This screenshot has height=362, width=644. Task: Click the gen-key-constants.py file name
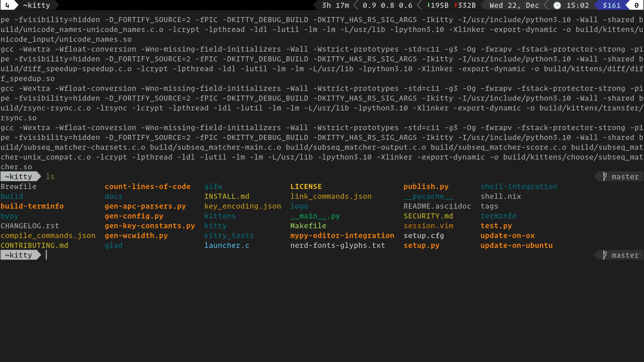[150, 226]
